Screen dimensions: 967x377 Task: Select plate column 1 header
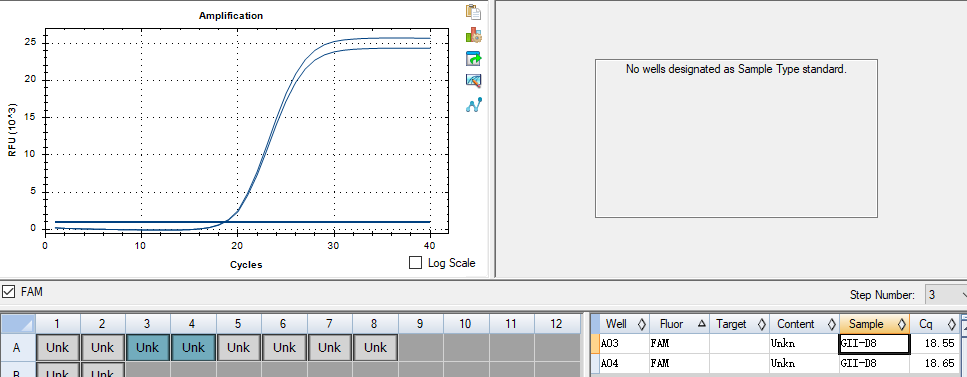(x=57, y=324)
